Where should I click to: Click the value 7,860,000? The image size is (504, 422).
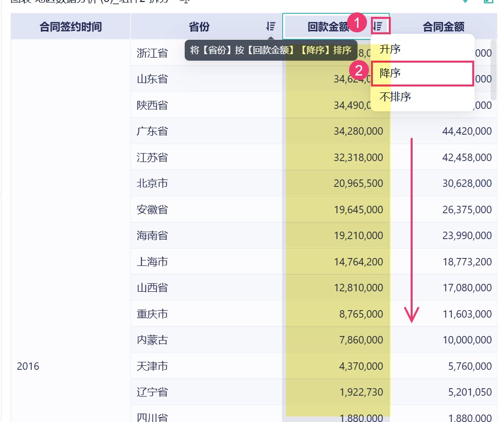(361, 339)
